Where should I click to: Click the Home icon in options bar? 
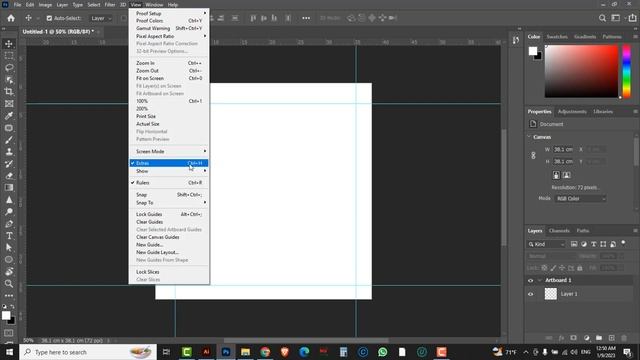click(11, 18)
